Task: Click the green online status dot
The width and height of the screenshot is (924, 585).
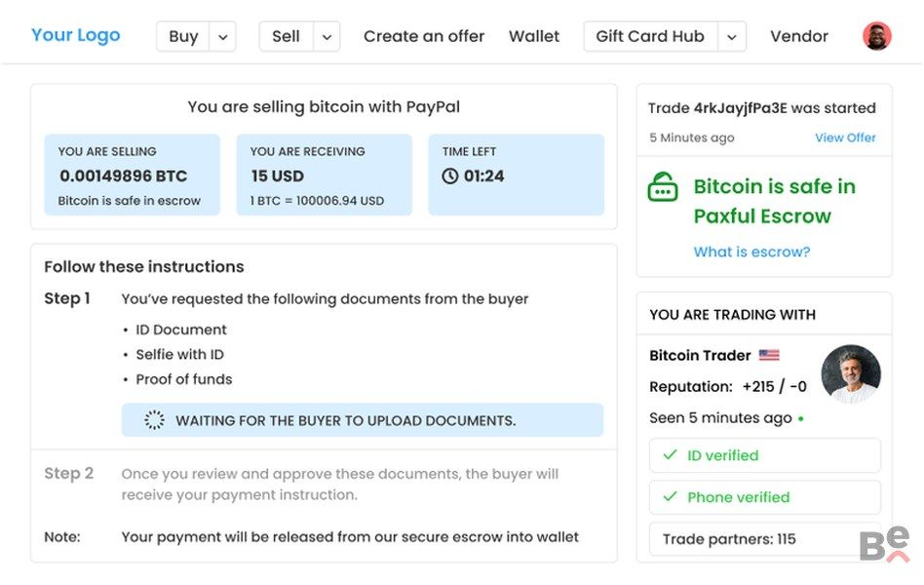Action: point(801,419)
